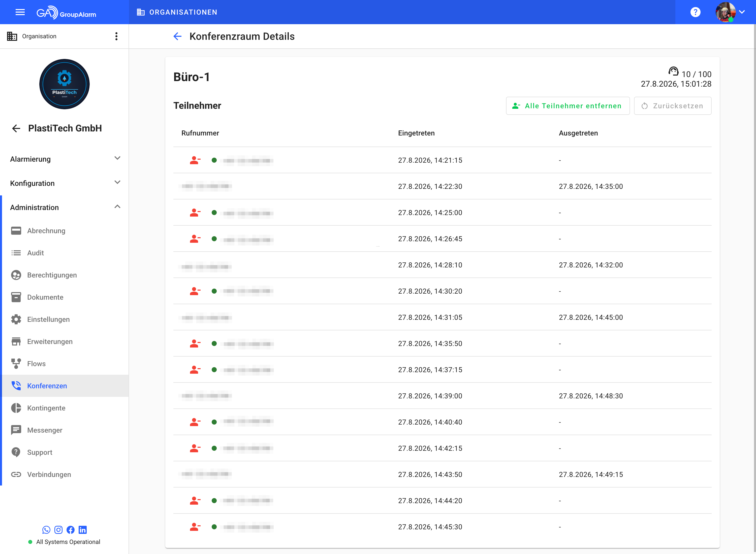The image size is (756, 554).
Task: Click back arrow next to PlastiTech GmbH
Action: coord(16,128)
